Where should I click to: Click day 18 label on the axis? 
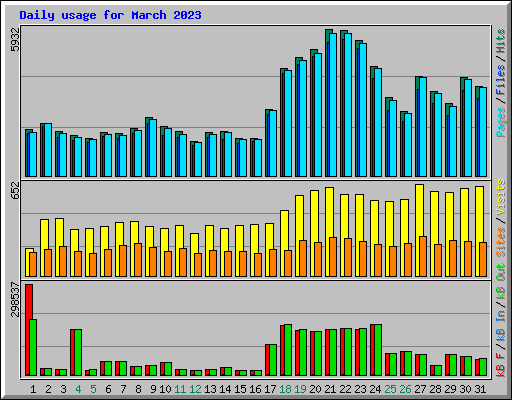point(285,389)
